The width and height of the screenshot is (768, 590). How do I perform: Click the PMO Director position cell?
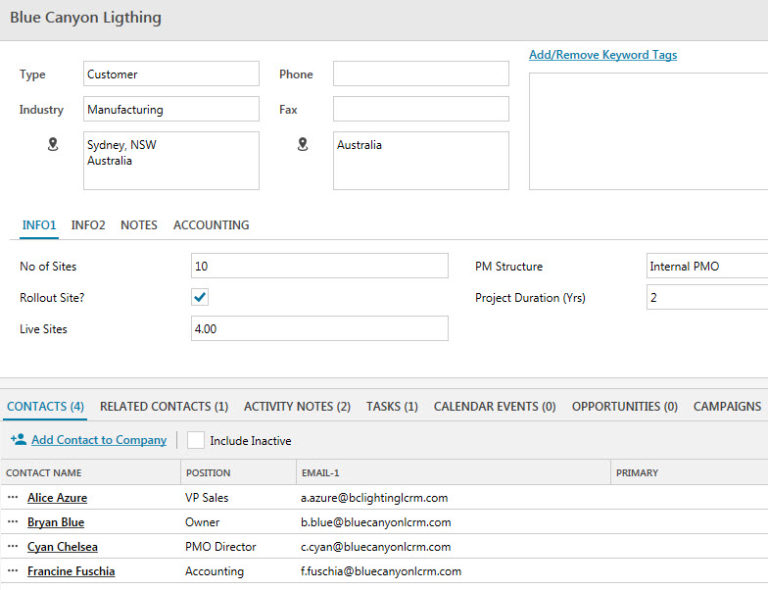pyautogui.click(x=220, y=546)
